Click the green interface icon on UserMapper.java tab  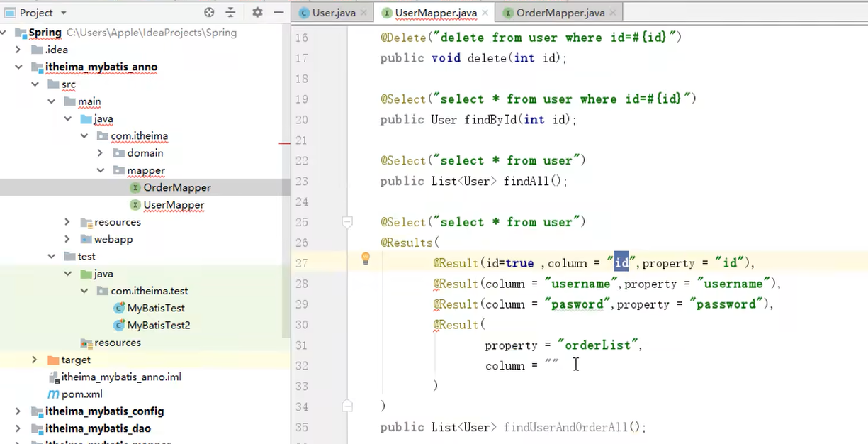tap(386, 12)
